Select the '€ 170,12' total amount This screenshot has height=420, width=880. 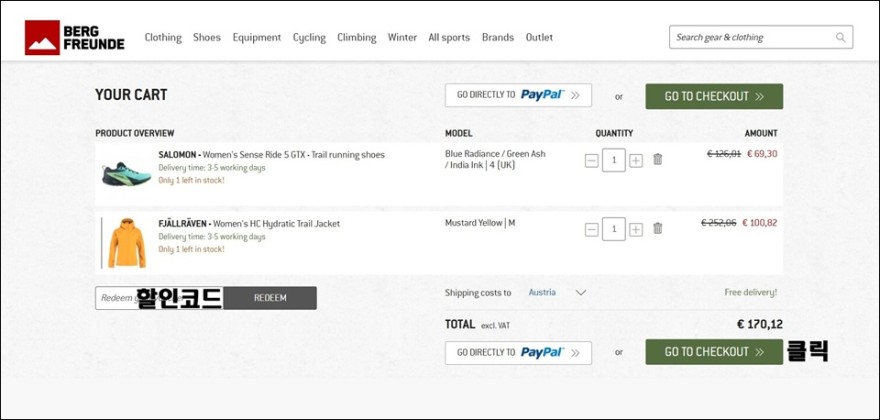tap(760, 324)
